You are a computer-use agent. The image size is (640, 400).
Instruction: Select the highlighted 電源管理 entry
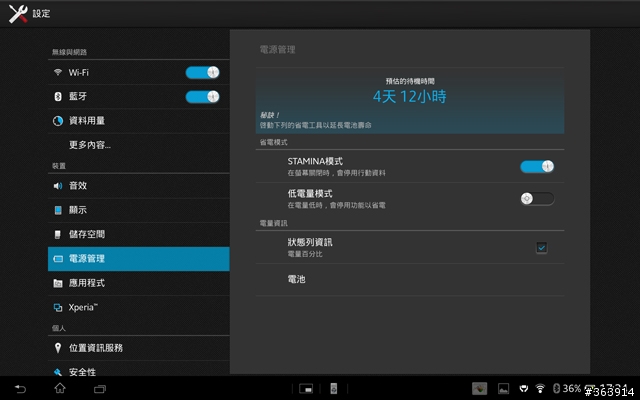pyautogui.click(x=139, y=259)
